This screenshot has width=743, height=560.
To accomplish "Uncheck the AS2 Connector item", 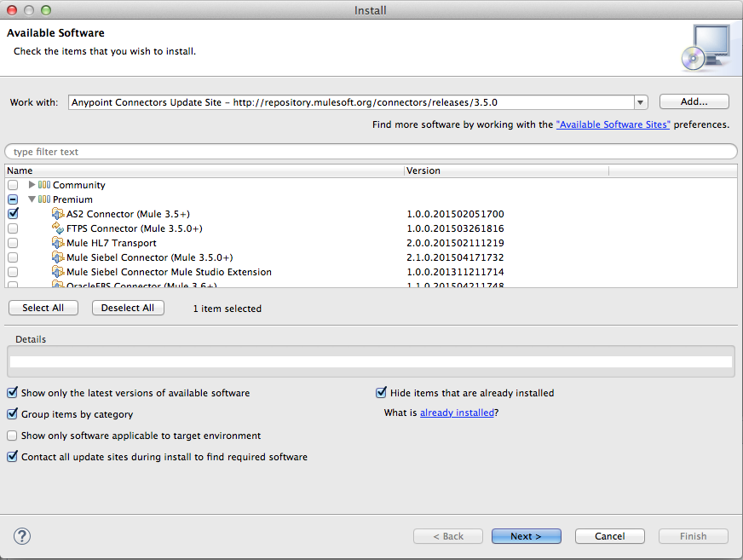I will 12,214.
